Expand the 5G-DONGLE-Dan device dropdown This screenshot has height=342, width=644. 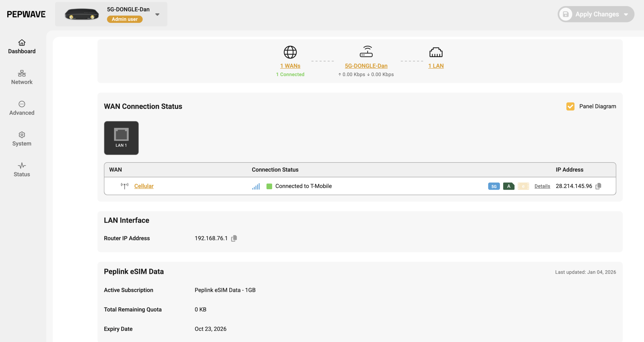[x=157, y=15]
